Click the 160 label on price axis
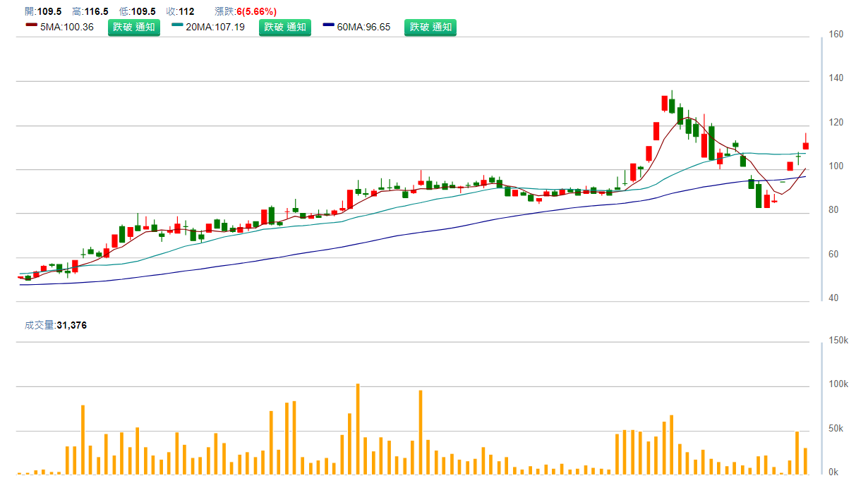 point(836,35)
